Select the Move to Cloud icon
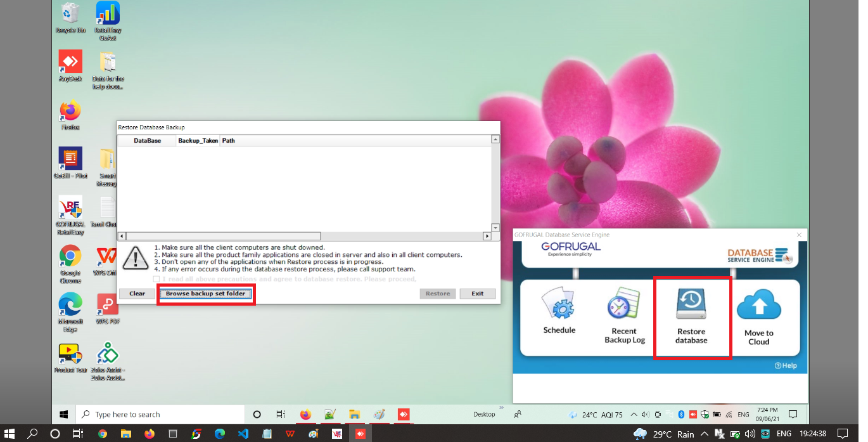Viewport: 868px width, 442px height. [759, 317]
